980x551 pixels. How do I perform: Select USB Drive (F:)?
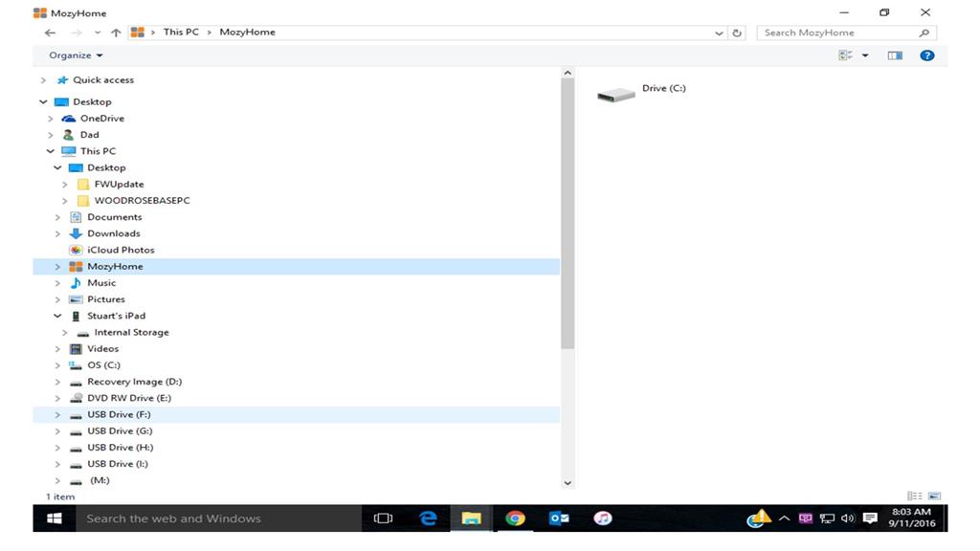[119, 414]
